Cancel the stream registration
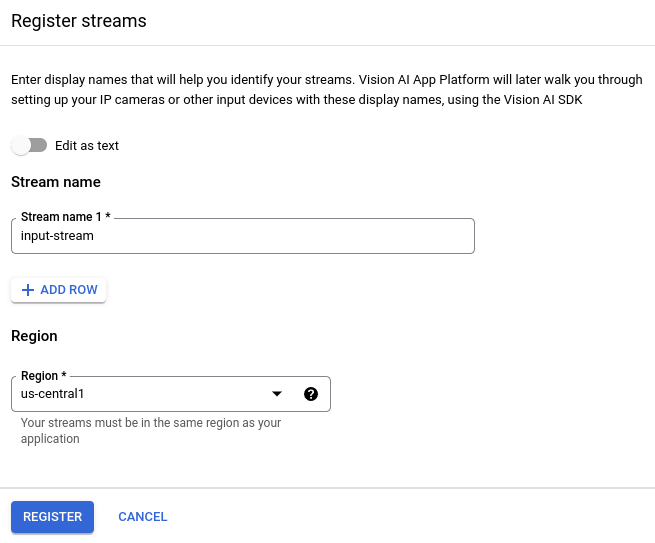This screenshot has width=655, height=543. pos(142,517)
